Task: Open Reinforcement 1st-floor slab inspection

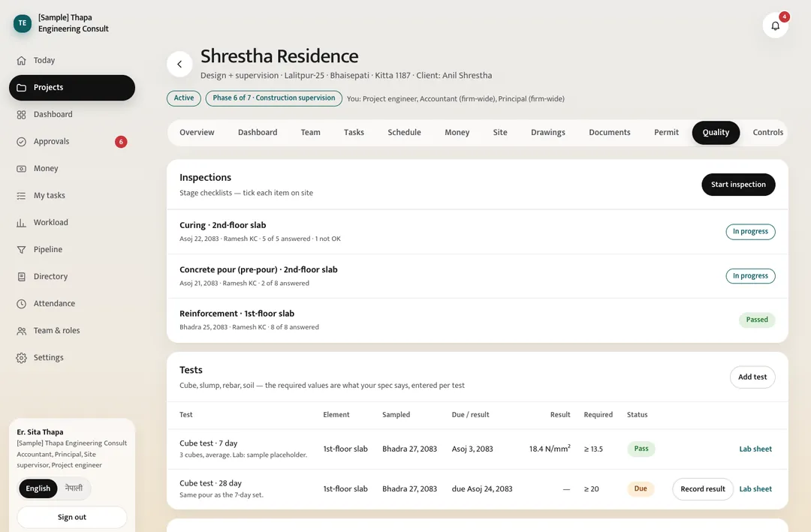Action: (477, 320)
